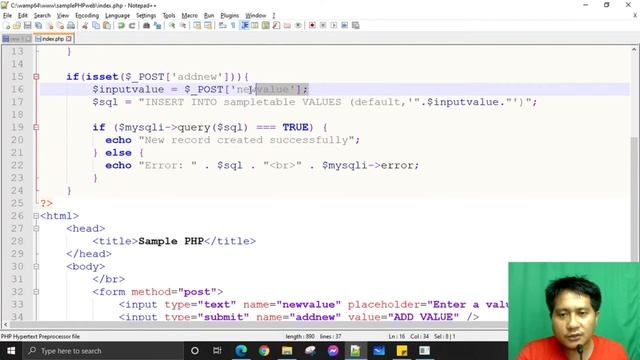The image size is (640, 360).
Task: Click the Print toolbar icon
Action: point(71,25)
